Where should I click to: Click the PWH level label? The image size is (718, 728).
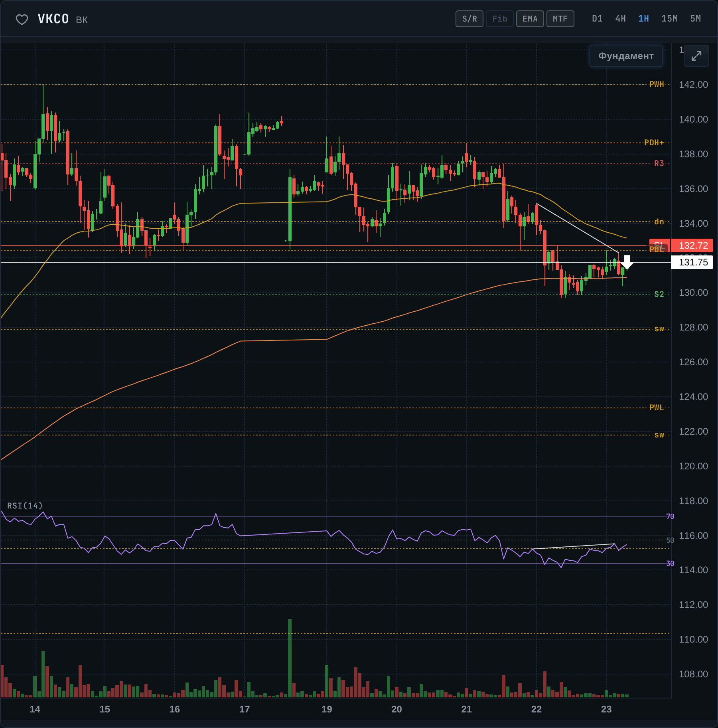657,84
